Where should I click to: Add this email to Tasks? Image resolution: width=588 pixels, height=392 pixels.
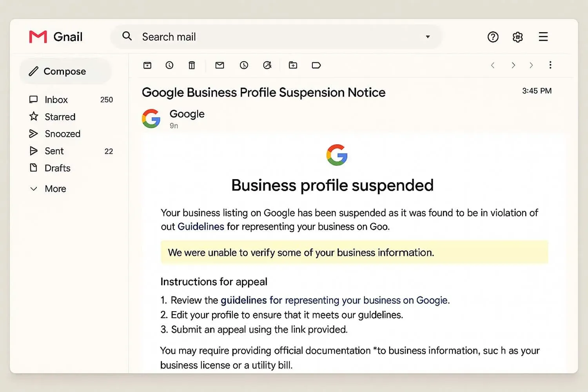point(268,65)
